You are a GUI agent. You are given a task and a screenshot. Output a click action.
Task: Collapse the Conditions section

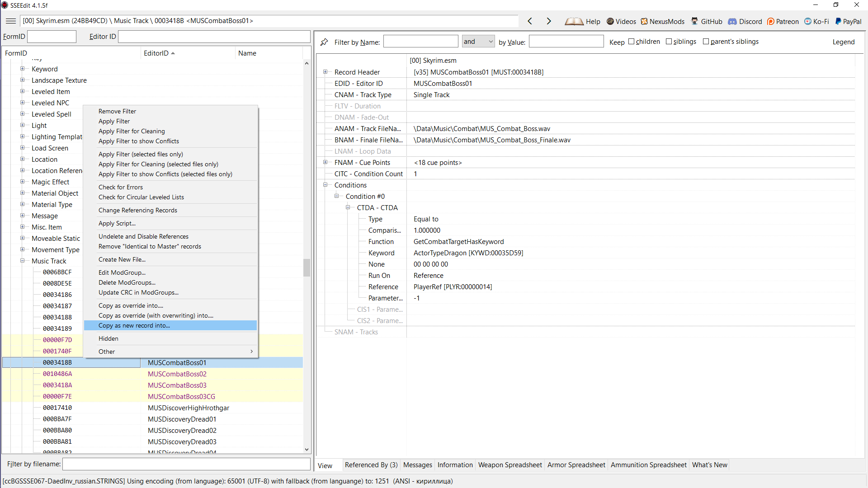[x=325, y=185]
